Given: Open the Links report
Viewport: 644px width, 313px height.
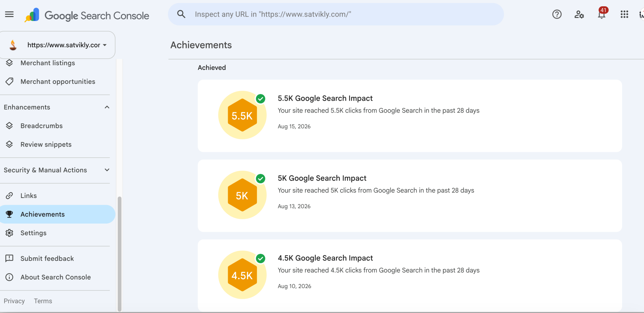Looking at the screenshot, I should click(x=29, y=196).
